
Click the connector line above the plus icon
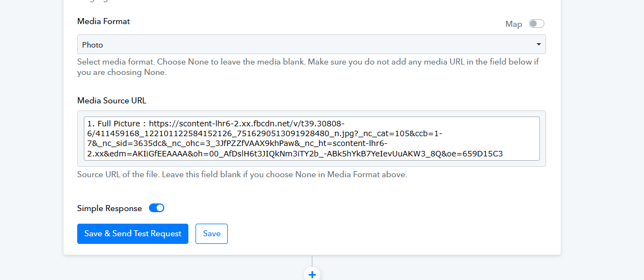[x=312, y=261]
